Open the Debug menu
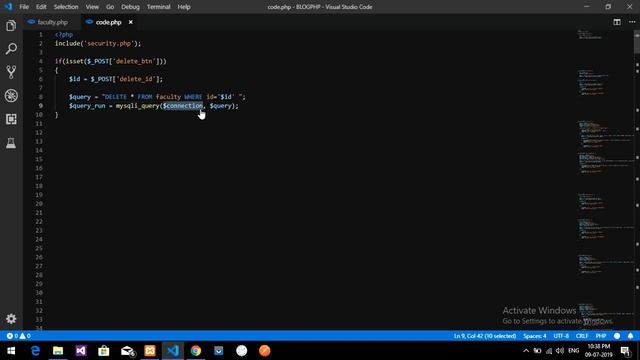Viewport: 640px width, 360px height. 130,7
